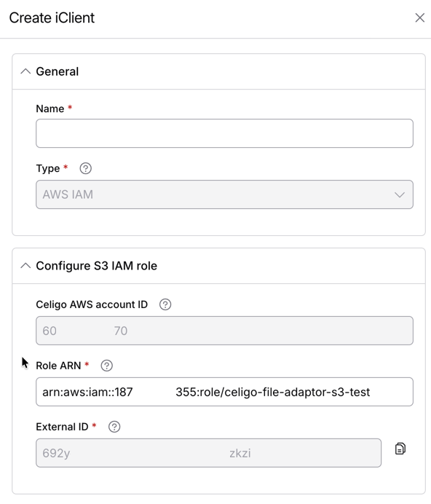Image resolution: width=431 pixels, height=504 pixels.
Task: Click the Create iClient title
Action: pyautogui.click(x=52, y=17)
